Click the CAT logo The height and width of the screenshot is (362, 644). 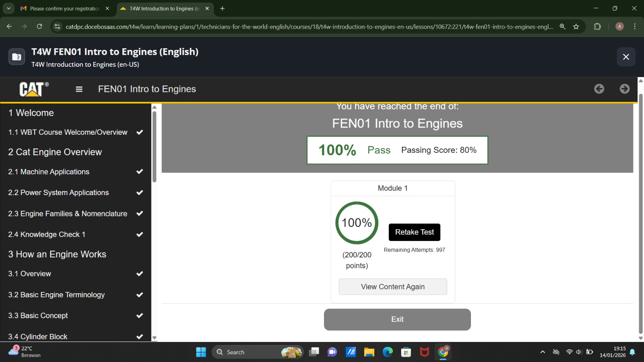click(34, 89)
